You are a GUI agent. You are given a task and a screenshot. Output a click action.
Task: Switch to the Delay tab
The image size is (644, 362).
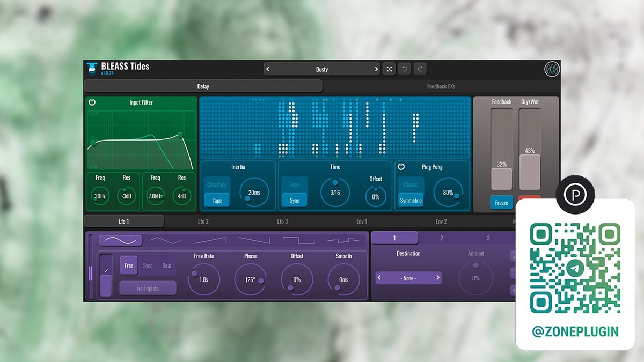coord(203,86)
